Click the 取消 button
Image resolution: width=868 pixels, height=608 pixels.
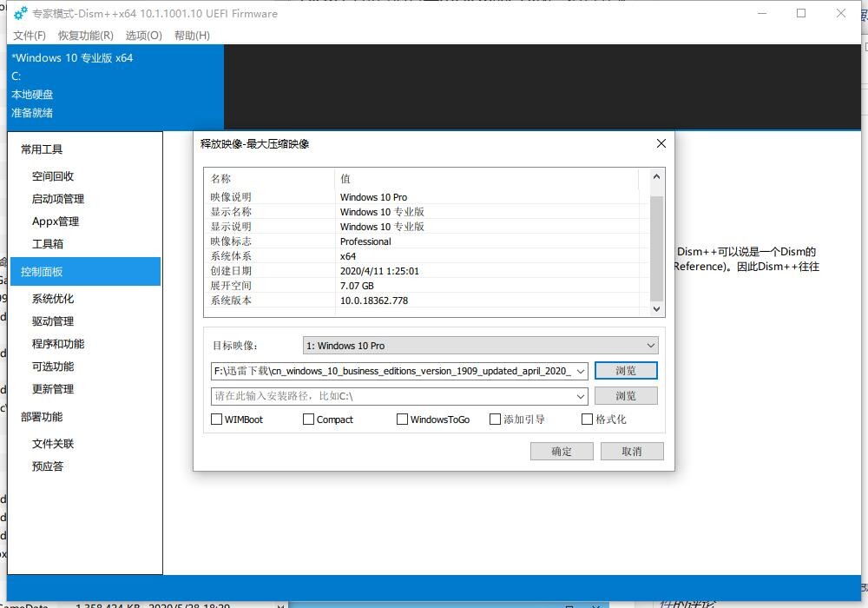tap(631, 452)
